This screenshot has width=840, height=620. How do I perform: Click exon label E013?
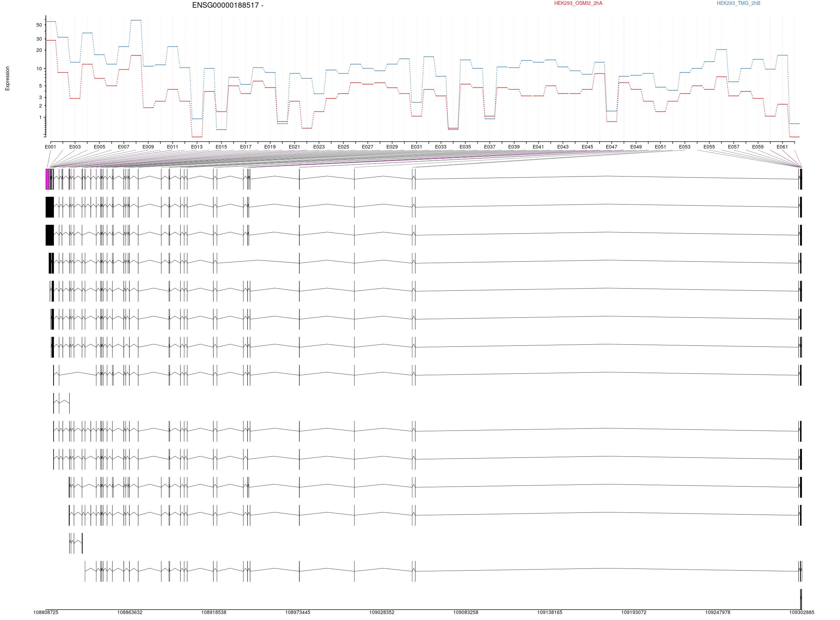(197, 147)
